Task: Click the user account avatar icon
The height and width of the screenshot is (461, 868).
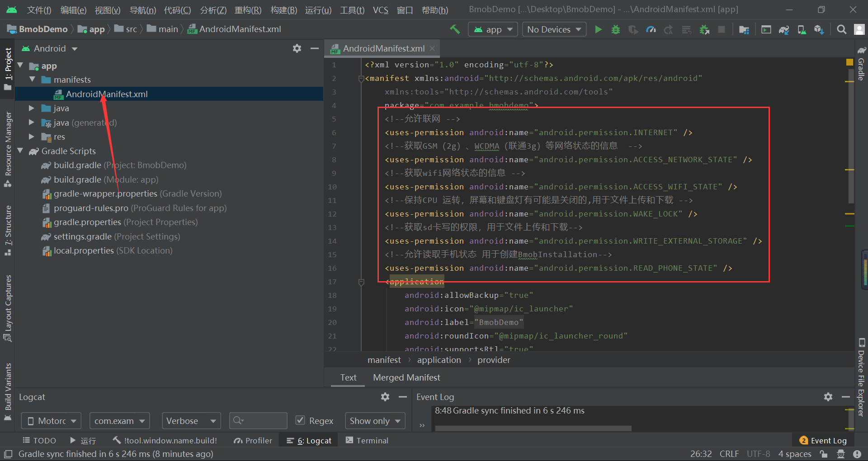Action: pos(859,29)
